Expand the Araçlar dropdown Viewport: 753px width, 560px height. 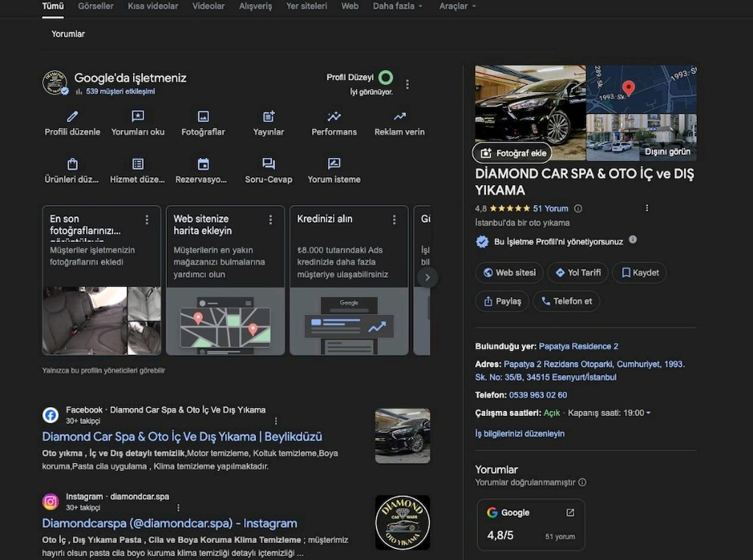coord(457,6)
